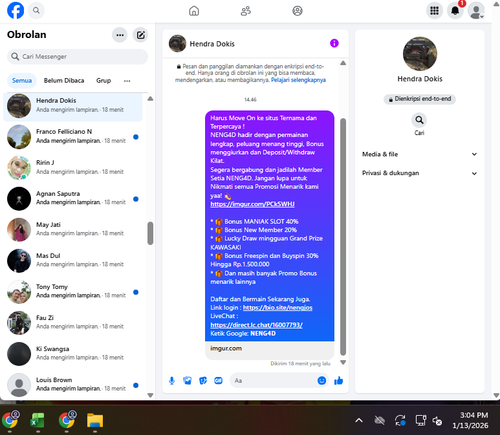Click the Aa message input field
This screenshot has height=435, width=500.
pos(273,380)
